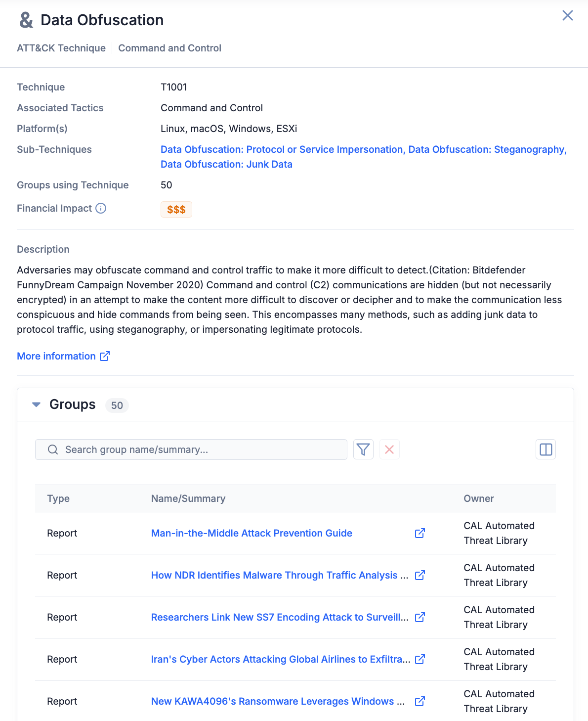Open Protocol or Service Impersonation sub-technique

282,149
